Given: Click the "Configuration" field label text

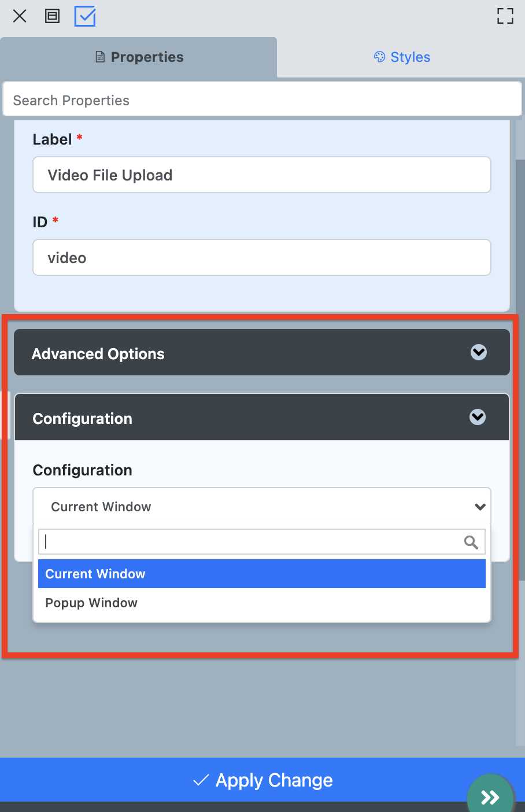Looking at the screenshot, I should point(82,470).
